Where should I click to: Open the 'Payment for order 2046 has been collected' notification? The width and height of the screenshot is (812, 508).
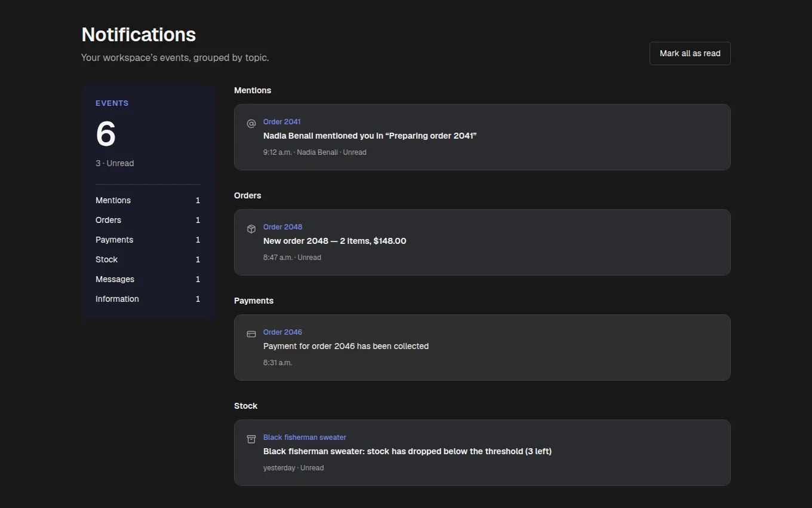click(346, 346)
